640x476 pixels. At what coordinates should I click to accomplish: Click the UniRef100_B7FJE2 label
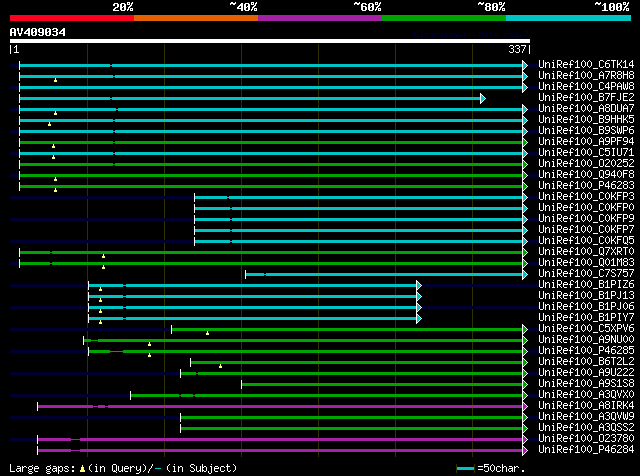pyautogui.click(x=586, y=98)
